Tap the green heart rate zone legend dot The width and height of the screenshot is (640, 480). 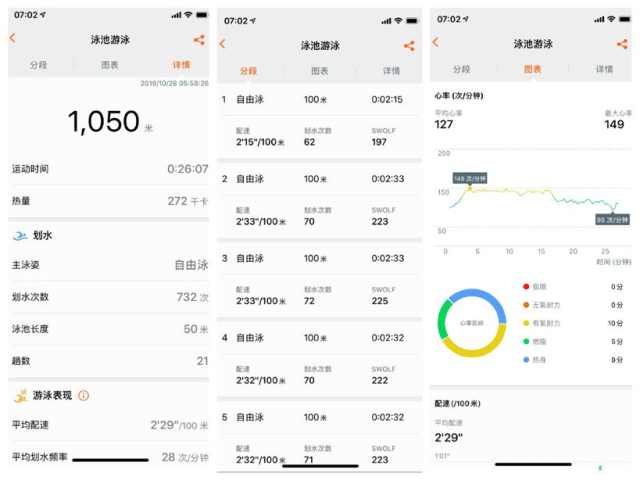(526, 341)
